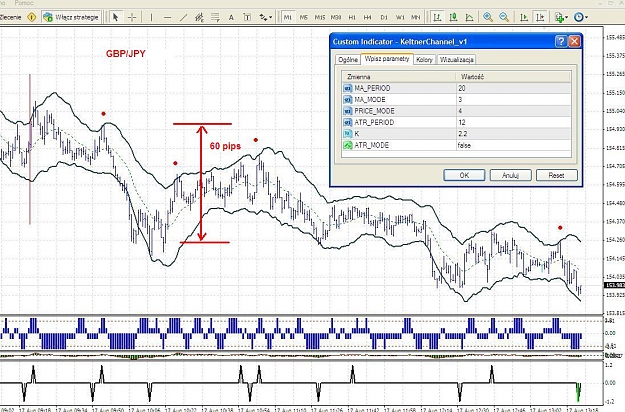The width and height of the screenshot is (625, 412).
Task: Zoom in on the chart
Action: click(x=488, y=17)
